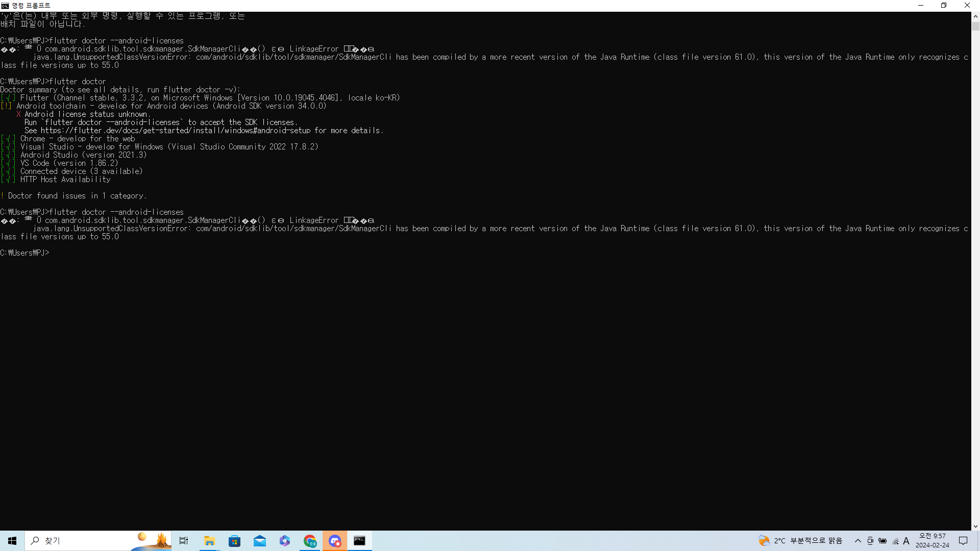Switch to Google Chrome in the taskbar
Viewport: 980px width, 551px height.
(x=310, y=541)
